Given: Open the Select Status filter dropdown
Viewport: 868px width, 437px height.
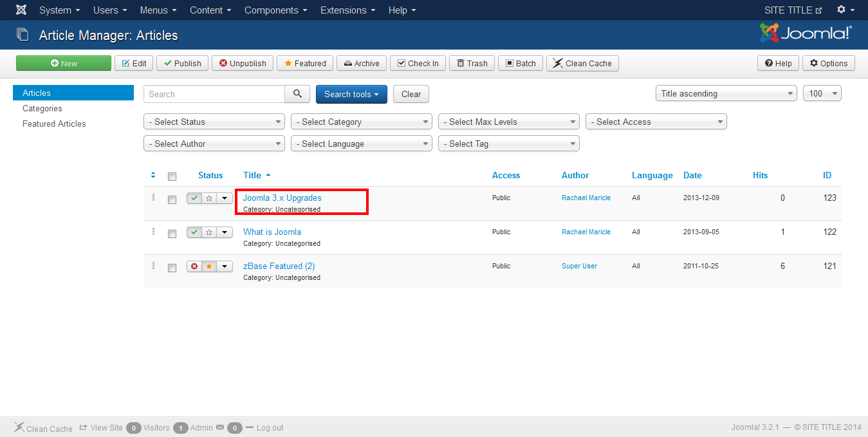Looking at the screenshot, I should coord(214,122).
